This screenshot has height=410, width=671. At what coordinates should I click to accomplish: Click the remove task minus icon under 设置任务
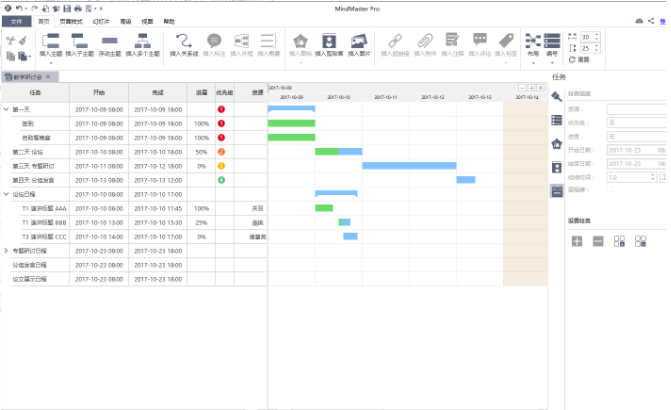tap(597, 241)
